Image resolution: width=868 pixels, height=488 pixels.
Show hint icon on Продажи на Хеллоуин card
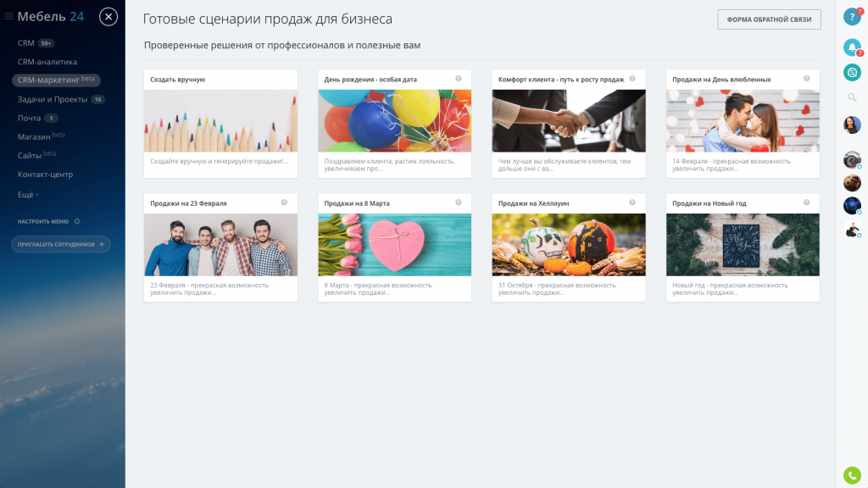pyautogui.click(x=632, y=202)
